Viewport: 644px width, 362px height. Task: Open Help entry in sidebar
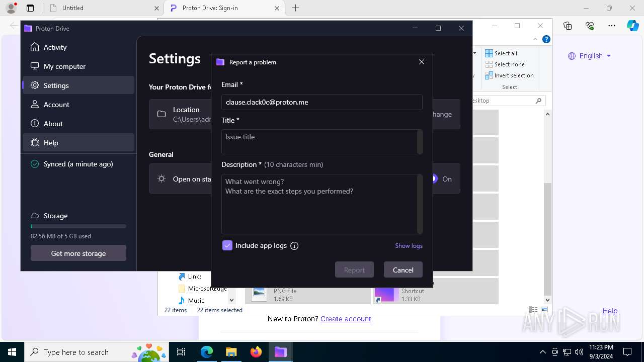[x=78, y=143]
